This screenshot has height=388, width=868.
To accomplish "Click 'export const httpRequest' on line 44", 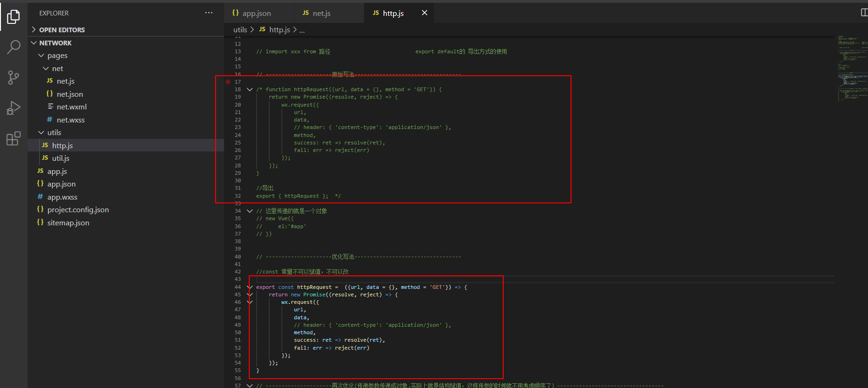I will pyautogui.click(x=294, y=287).
